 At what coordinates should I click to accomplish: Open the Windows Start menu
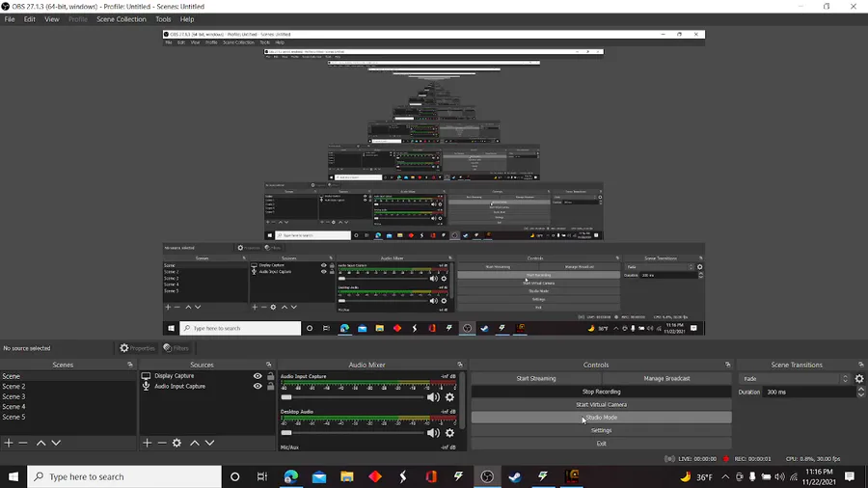point(14,476)
